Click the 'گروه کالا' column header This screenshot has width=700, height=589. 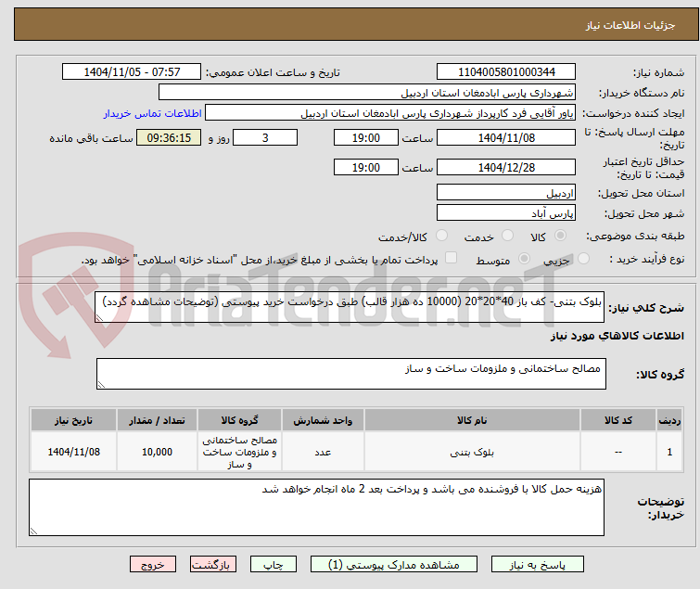pyautogui.click(x=239, y=420)
